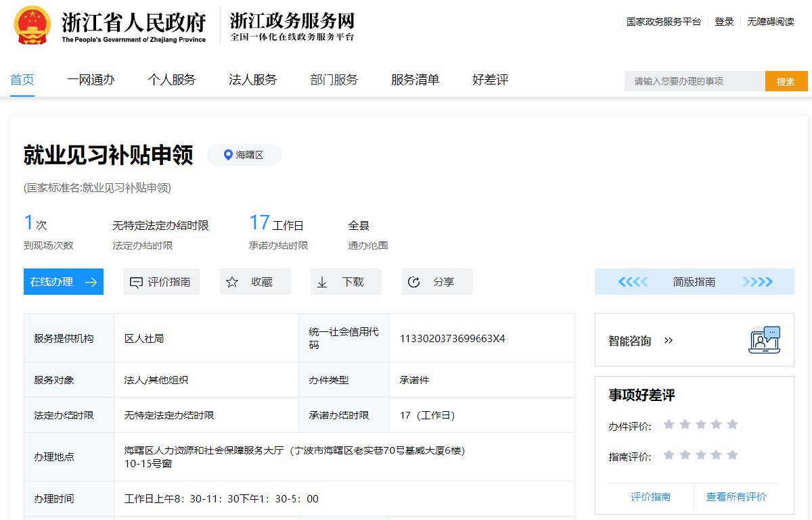Image resolution: width=812 pixels, height=520 pixels.
Task: Click the right chevrons beside 简版指南
Action: [757, 282]
